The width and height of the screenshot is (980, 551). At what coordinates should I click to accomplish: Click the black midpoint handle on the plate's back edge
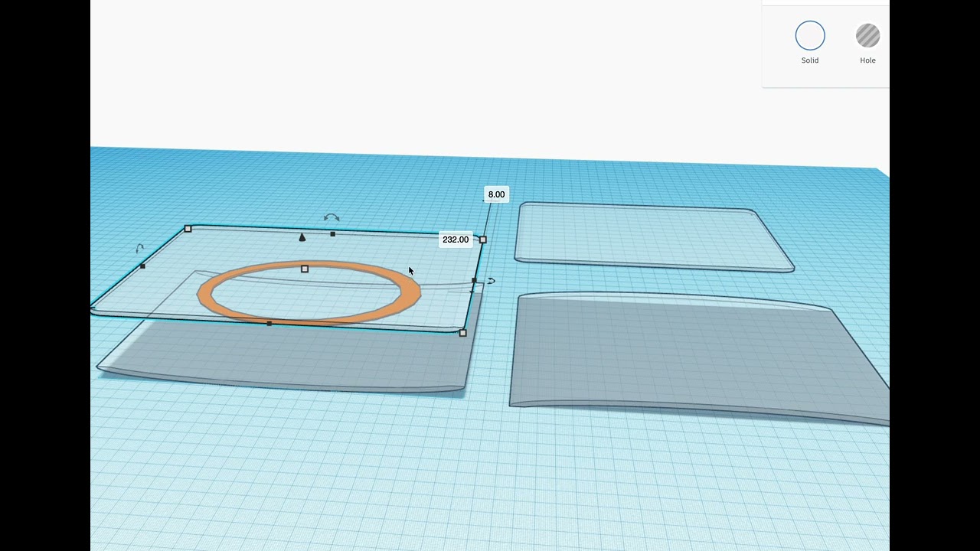click(332, 233)
